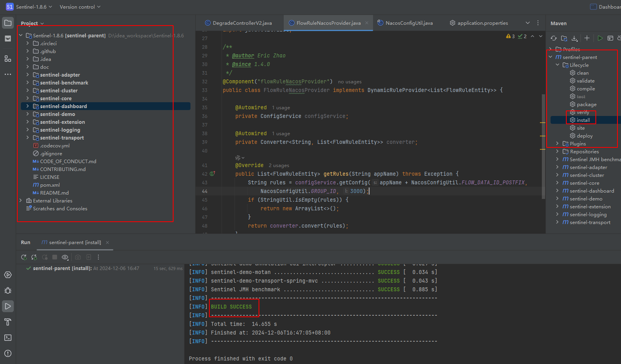621x364 pixels.
Task: Show more tool windows ellipsis
Action: pos(8,74)
